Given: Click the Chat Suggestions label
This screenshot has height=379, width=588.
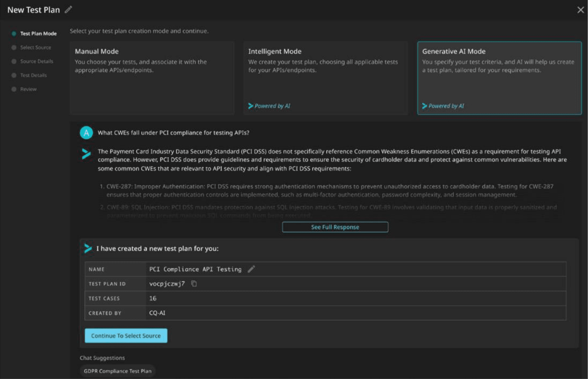Looking at the screenshot, I should (x=102, y=358).
